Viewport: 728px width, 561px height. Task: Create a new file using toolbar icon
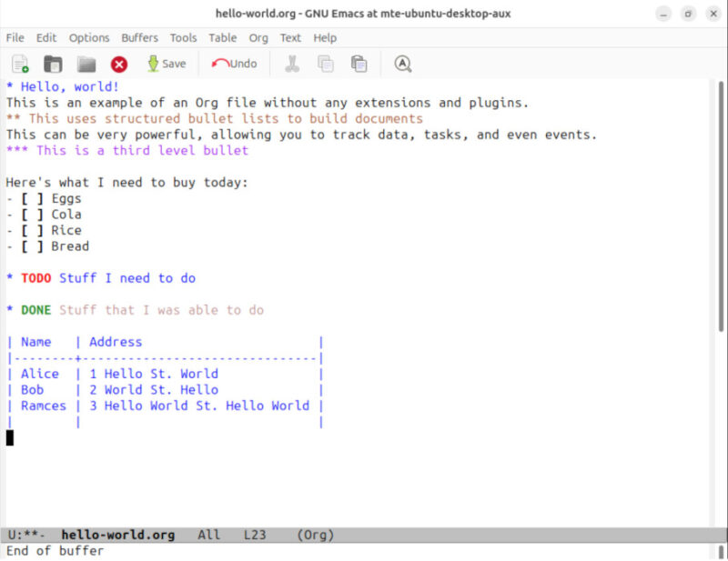click(x=19, y=64)
